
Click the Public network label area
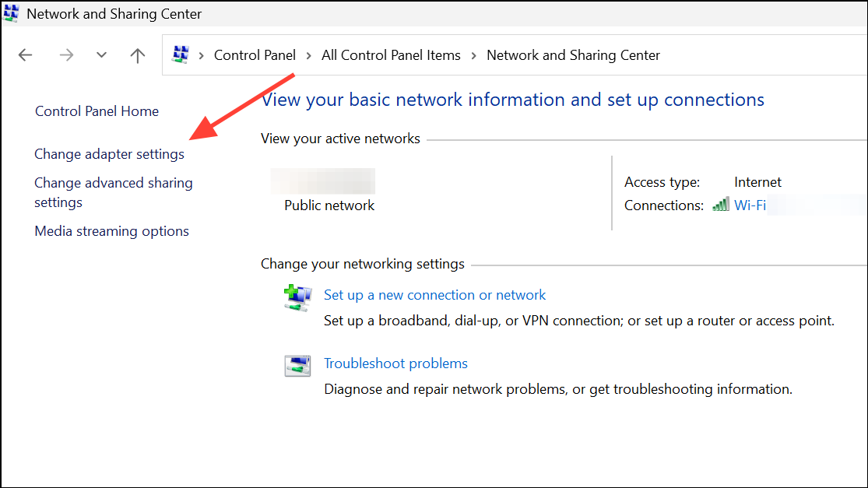pyautogui.click(x=328, y=205)
